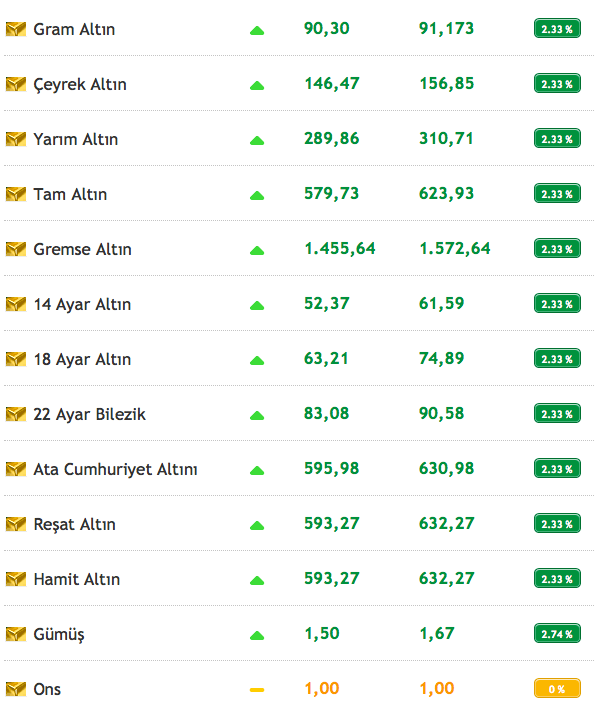Click the 18 Ayar Altın label

[x=82, y=360]
